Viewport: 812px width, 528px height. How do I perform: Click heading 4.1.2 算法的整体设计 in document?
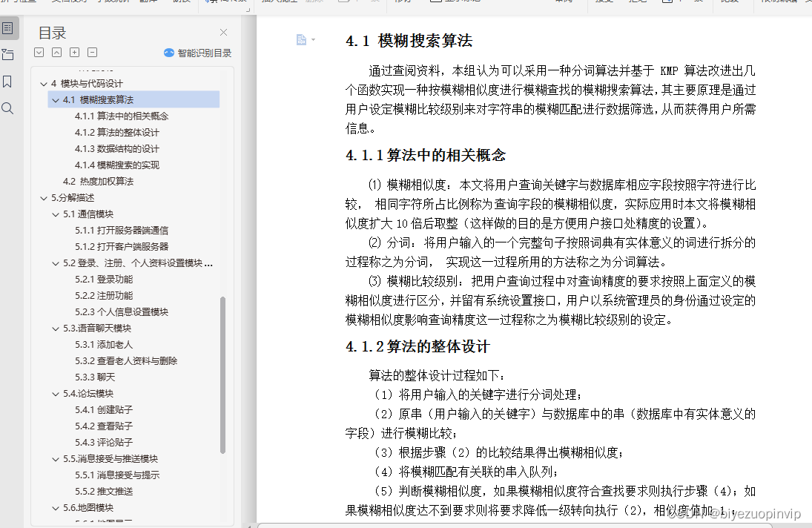tap(417, 347)
